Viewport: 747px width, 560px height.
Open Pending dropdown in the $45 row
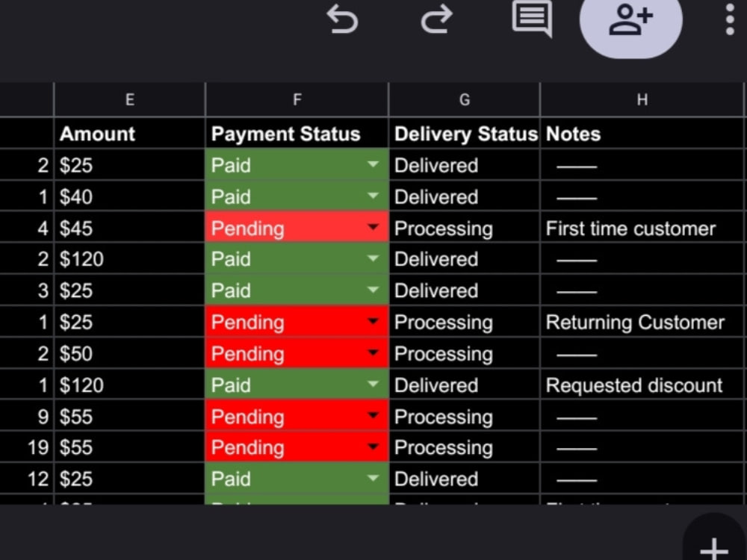pyautogui.click(x=373, y=227)
